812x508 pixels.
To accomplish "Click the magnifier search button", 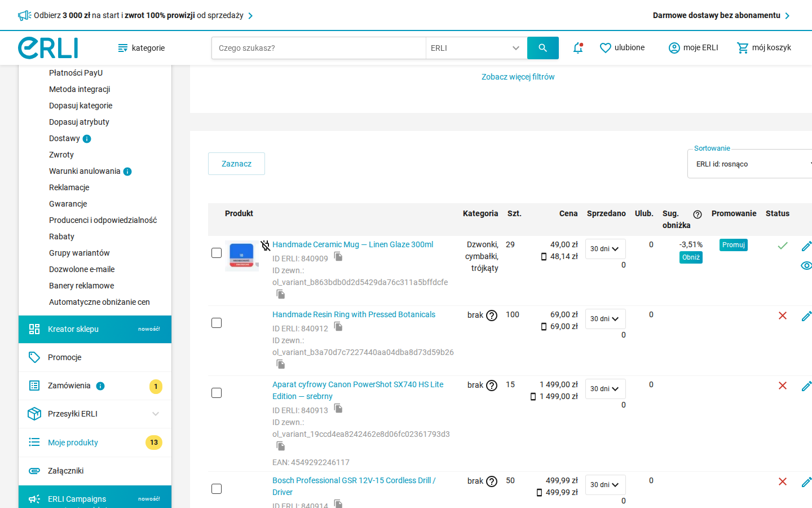I will click(x=542, y=48).
